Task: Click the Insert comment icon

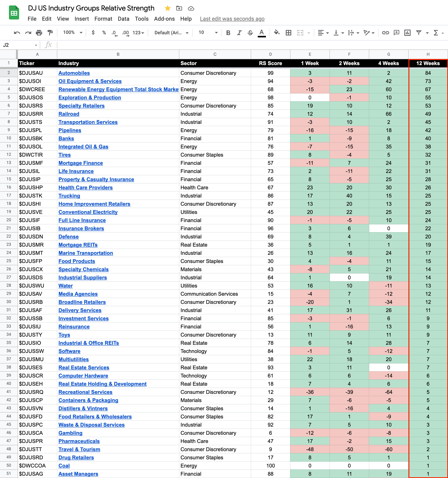Action: [x=396, y=33]
